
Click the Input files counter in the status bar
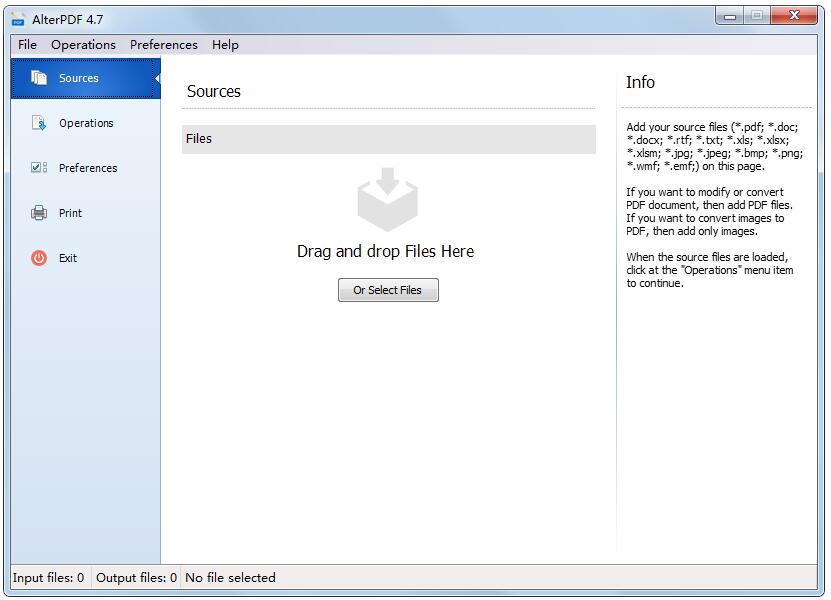50,577
